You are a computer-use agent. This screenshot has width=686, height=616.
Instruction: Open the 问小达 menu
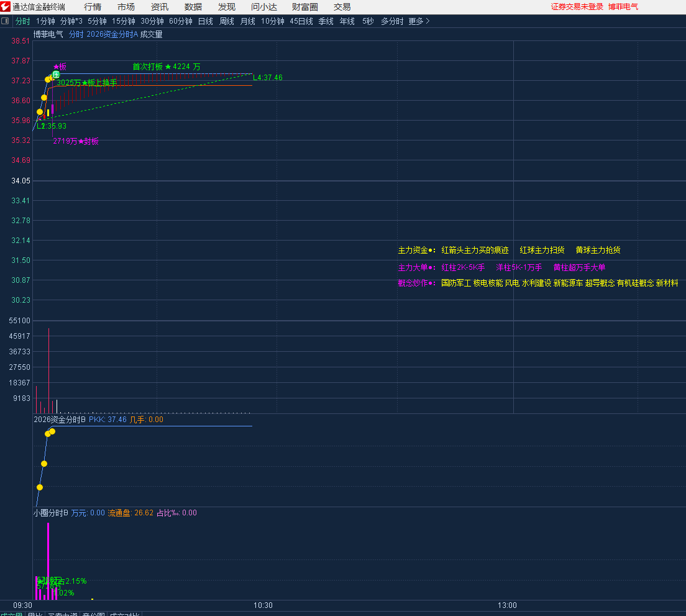264,7
